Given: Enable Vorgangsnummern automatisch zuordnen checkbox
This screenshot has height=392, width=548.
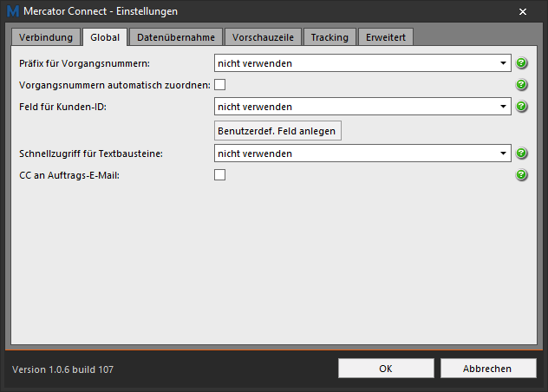Looking at the screenshot, I should [x=220, y=85].
